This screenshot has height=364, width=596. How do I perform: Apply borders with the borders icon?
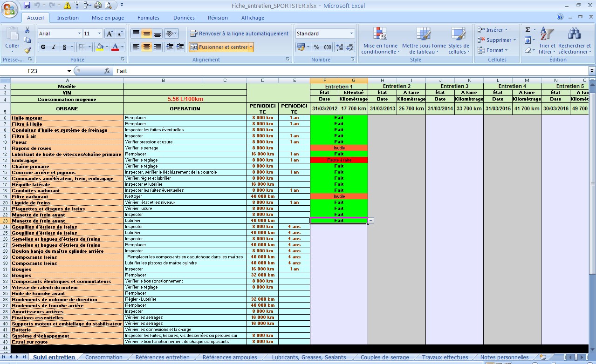(82, 47)
